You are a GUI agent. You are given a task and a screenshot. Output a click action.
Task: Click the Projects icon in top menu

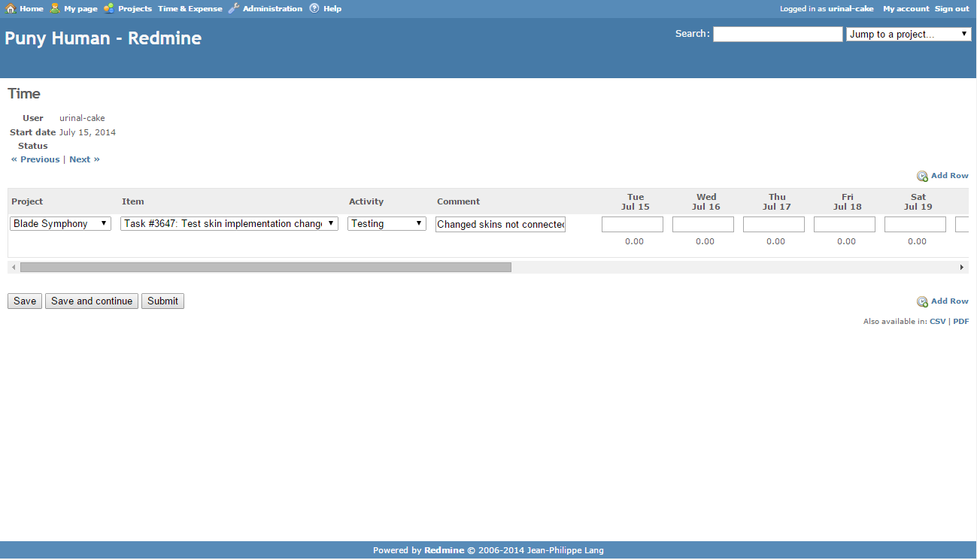pyautogui.click(x=109, y=8)
